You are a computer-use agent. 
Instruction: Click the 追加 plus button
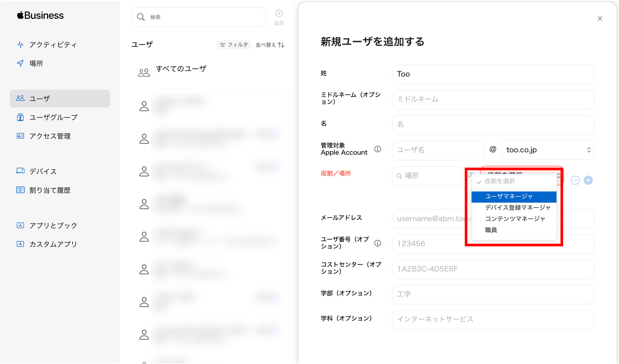click(x=279, y=17)
